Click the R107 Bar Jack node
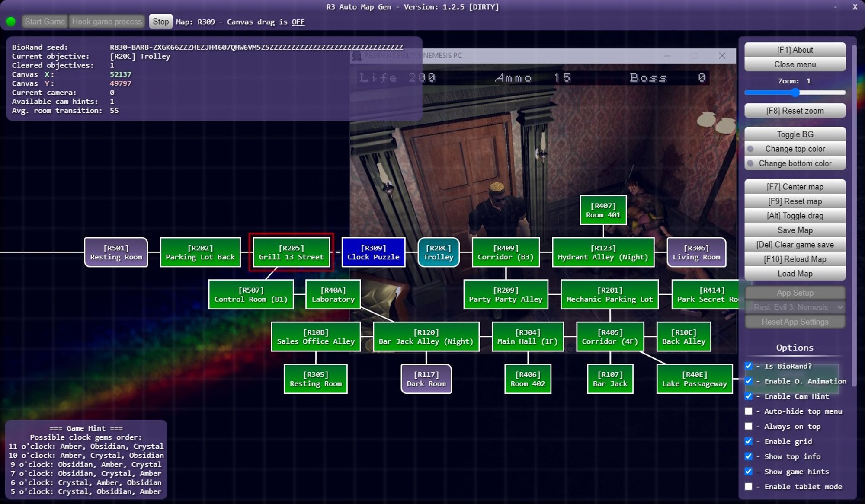Viewport: 865px width, 504px height. tap(610, 379)
